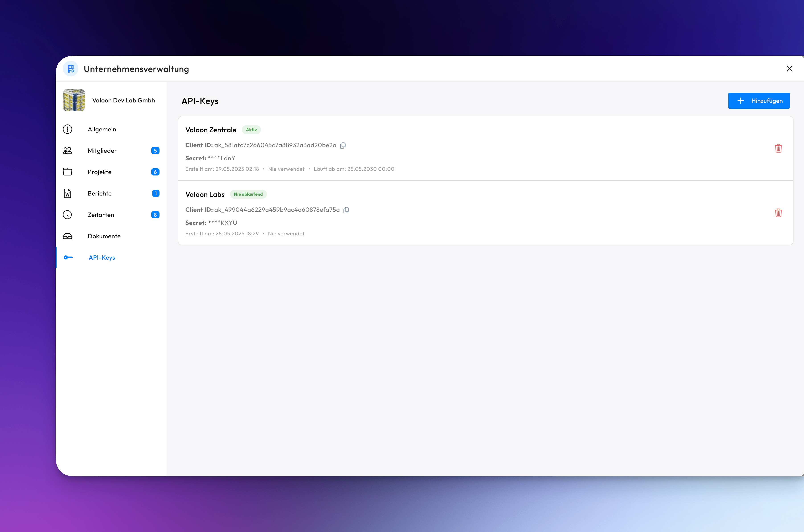The height and width of the screenshot is (532, 804).
Task: Click the Mitglieder members icon
Action: click(68, 150)
